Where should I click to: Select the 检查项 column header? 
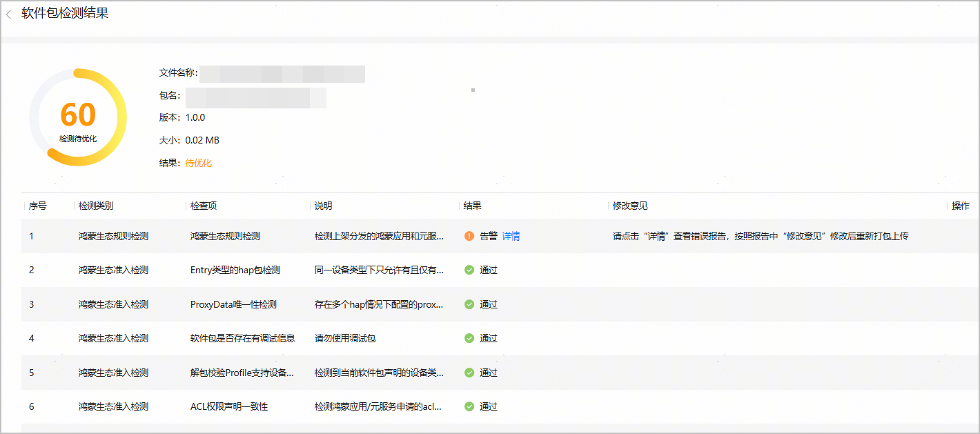(x=204, y=206)
